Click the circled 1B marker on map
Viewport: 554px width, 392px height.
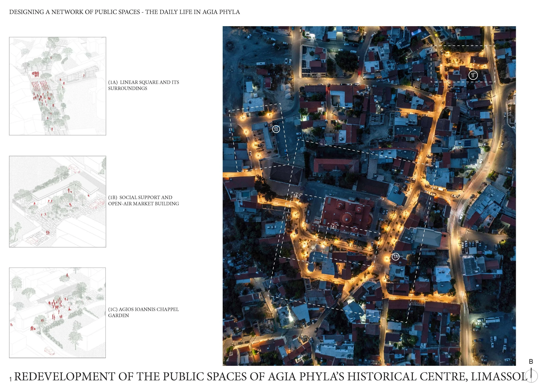[276, 129]
